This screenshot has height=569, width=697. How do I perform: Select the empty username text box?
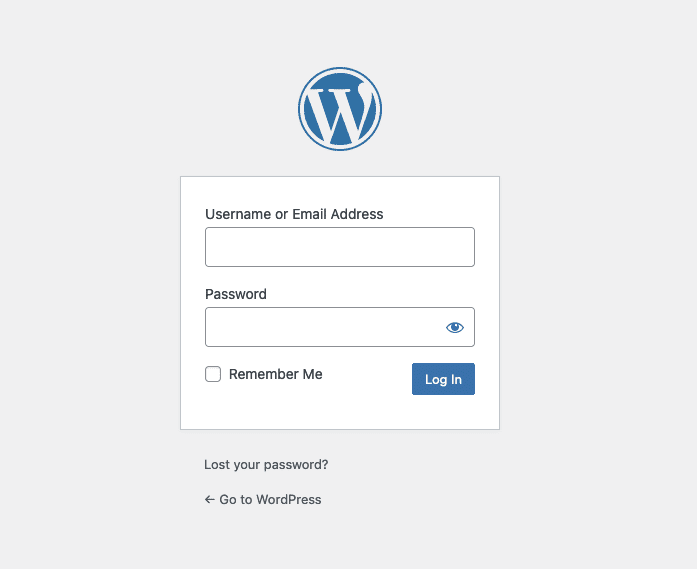click(x=339, y=247)
